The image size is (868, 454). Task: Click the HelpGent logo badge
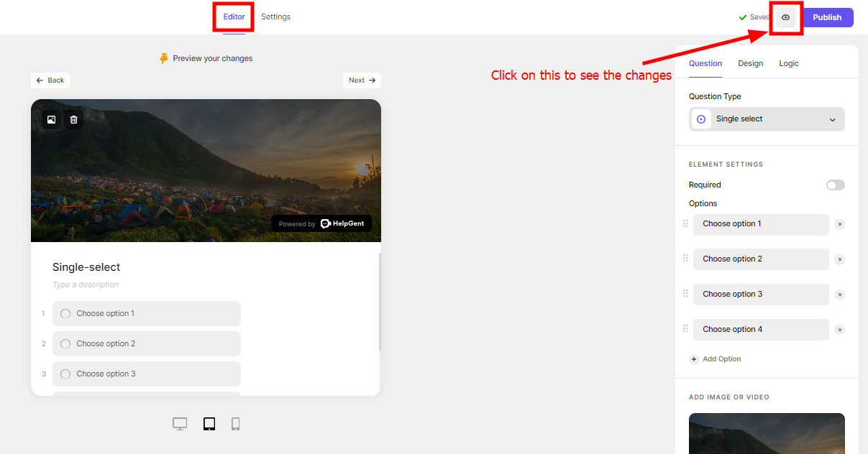[321, 223]
